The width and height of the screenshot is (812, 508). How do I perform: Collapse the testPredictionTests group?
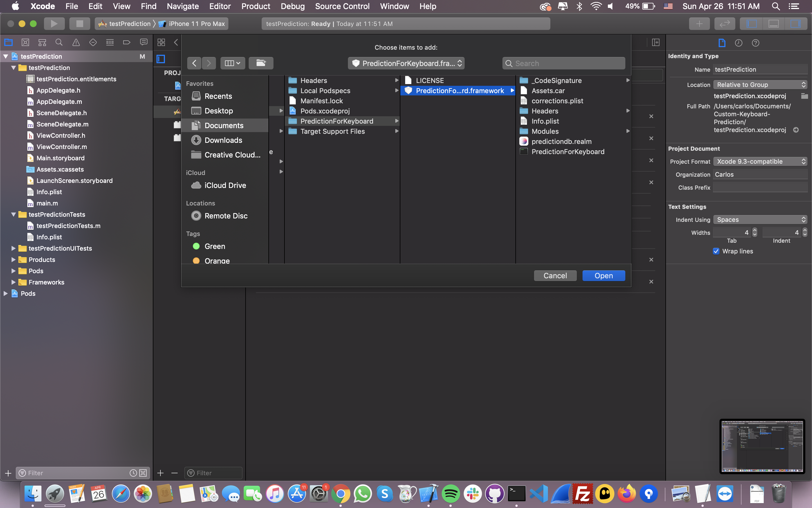click(14, 214)
